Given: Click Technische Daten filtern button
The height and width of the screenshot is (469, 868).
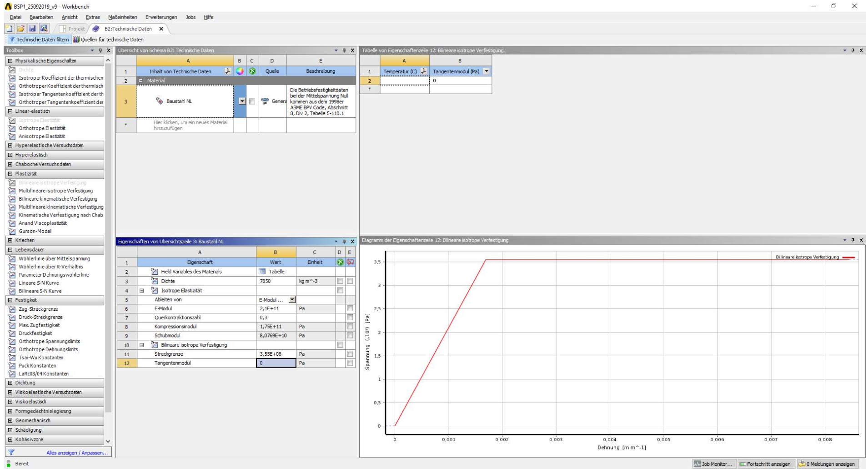Looking at the screenshot, I should (39, 40).
